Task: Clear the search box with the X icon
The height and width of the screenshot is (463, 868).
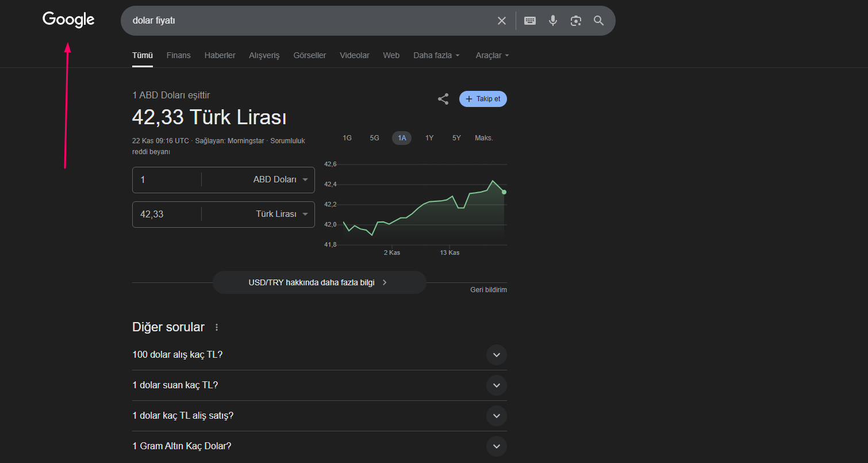Action: 502,21
